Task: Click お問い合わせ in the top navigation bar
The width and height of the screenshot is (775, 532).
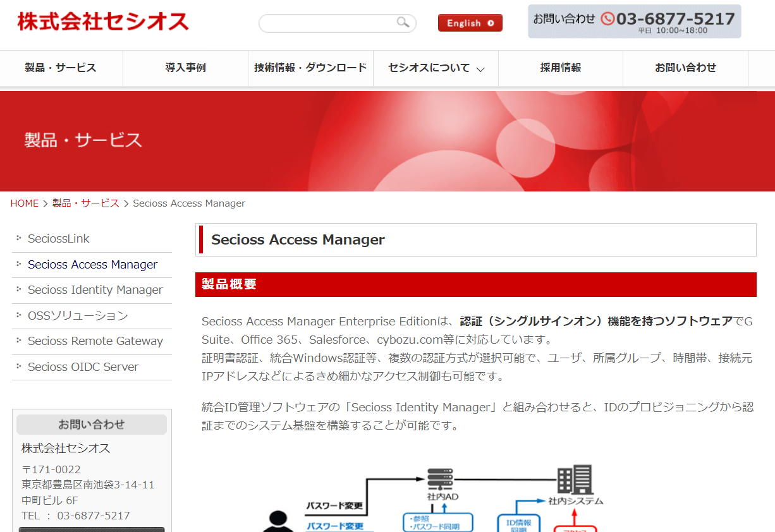Action: (685, 68)
